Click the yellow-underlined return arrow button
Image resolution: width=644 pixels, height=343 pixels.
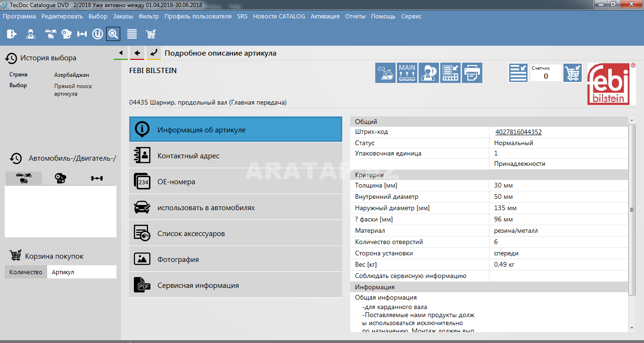[x=154, y=53]
